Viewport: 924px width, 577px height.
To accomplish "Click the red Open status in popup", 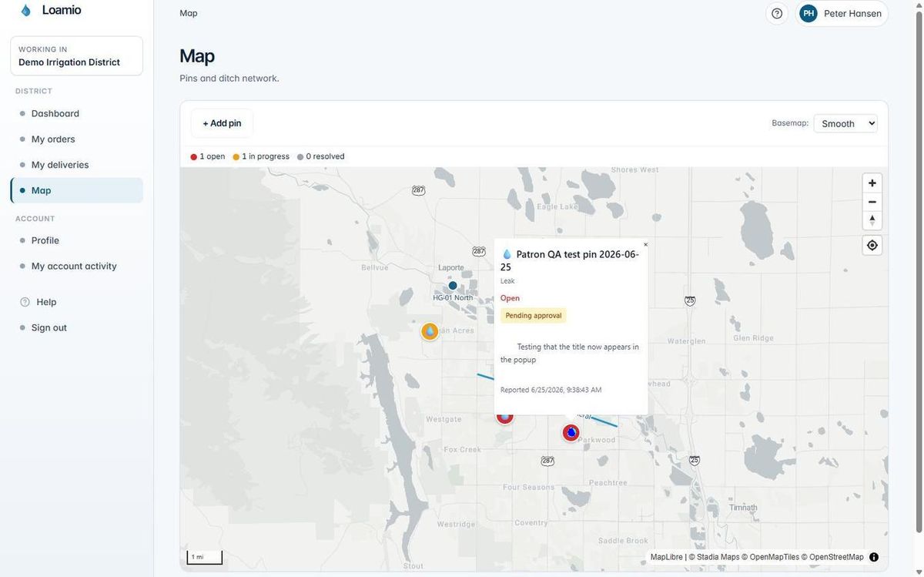I will [x=510, y=298].
